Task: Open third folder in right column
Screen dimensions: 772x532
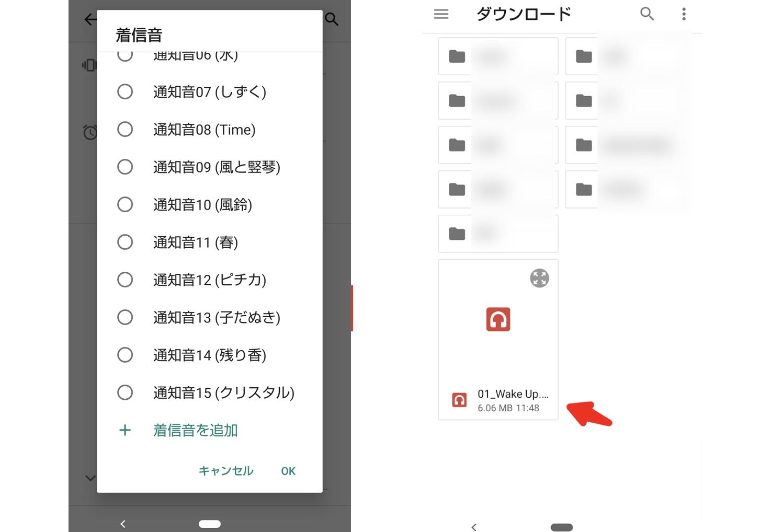Action: (x=625, y=145)
